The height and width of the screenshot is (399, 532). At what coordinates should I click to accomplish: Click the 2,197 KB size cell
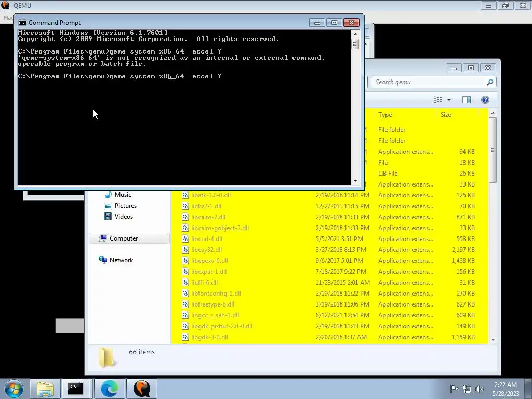click(x=463, y=250)
